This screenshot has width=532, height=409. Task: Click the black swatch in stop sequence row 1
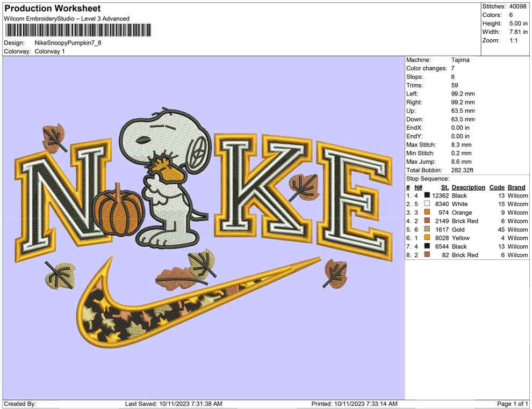(427, 195)
